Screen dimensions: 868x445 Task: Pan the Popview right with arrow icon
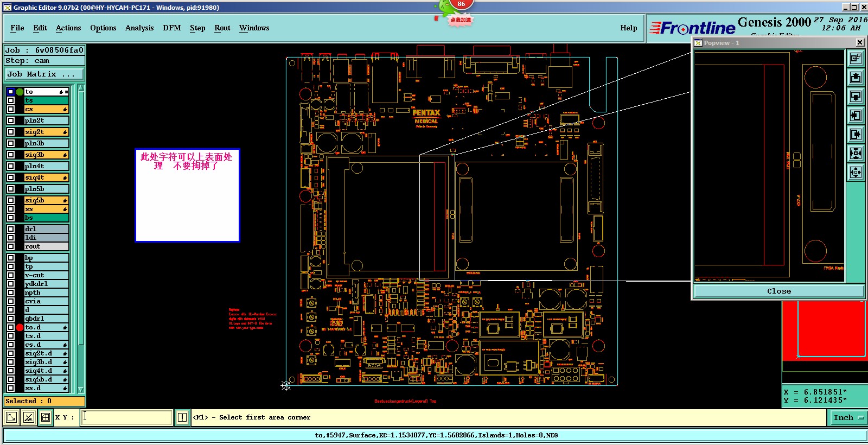coord(856,134)
